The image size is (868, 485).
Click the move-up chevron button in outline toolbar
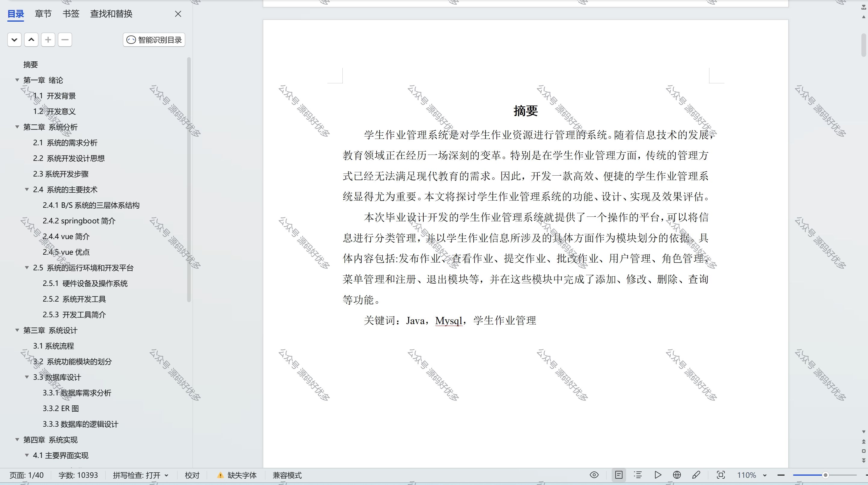tap(31, 40)
